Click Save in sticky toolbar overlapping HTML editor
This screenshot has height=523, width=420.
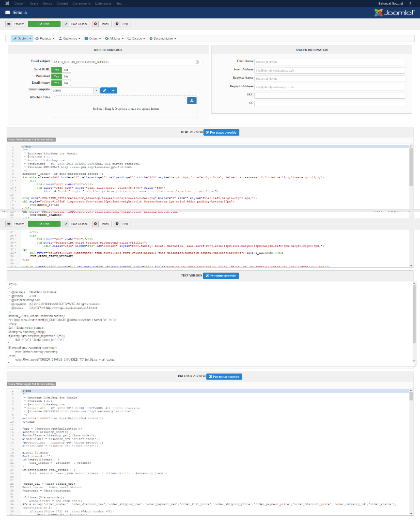[x=45, y=224]
